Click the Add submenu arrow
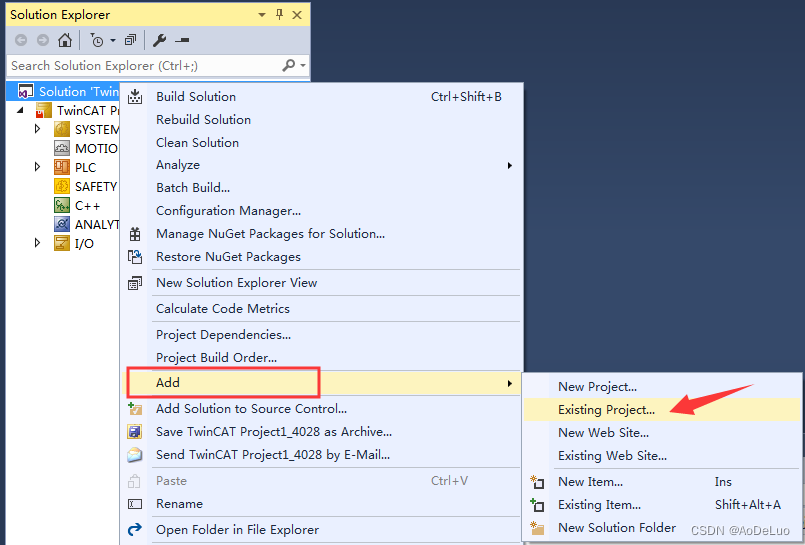805x545 pixels. [x=509, y=383]
